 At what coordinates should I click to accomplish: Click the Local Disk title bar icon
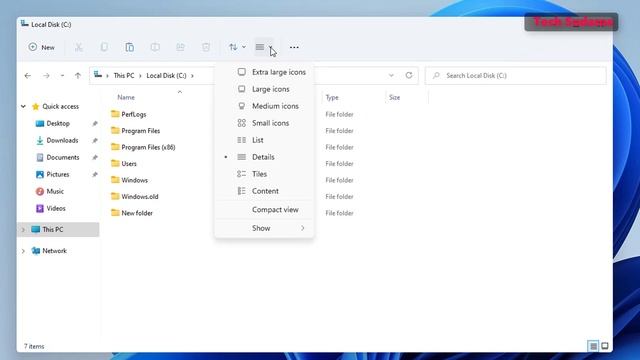(24, 24)
